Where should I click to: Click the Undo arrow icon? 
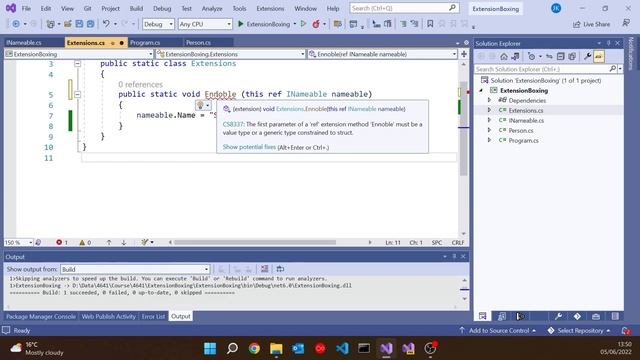[x=106, y=24]
